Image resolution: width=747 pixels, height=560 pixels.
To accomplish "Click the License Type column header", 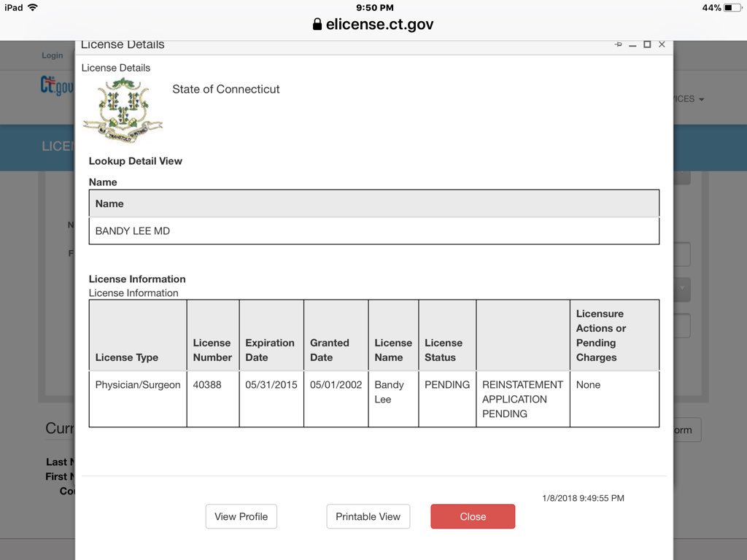I will click(x=138, y=335).
